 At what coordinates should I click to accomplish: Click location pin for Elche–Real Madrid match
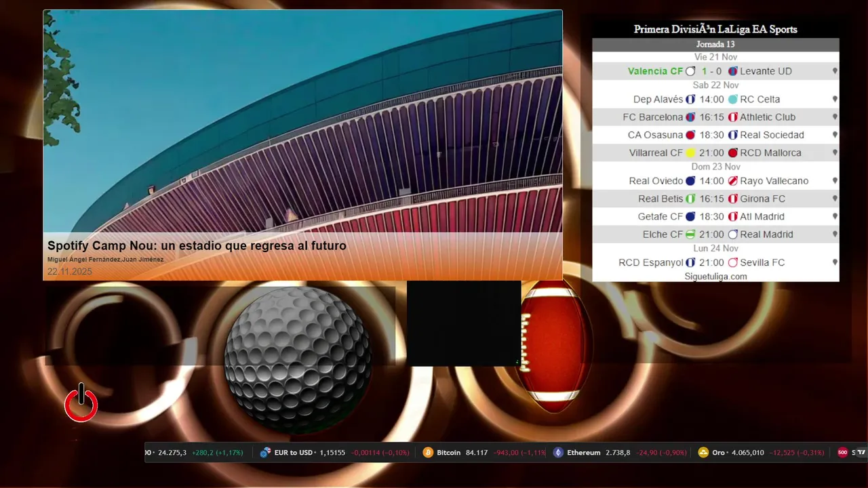(x=835, y=235)
